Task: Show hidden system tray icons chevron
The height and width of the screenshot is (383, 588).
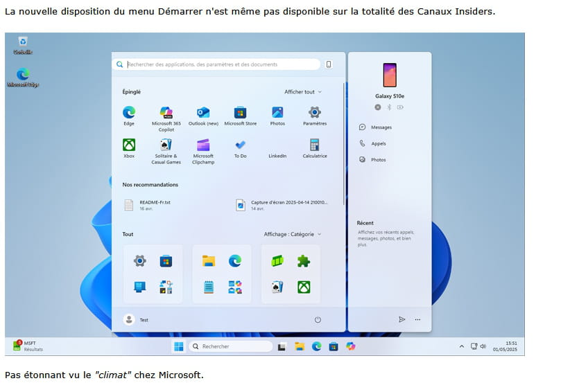Action: click(462, 346)
